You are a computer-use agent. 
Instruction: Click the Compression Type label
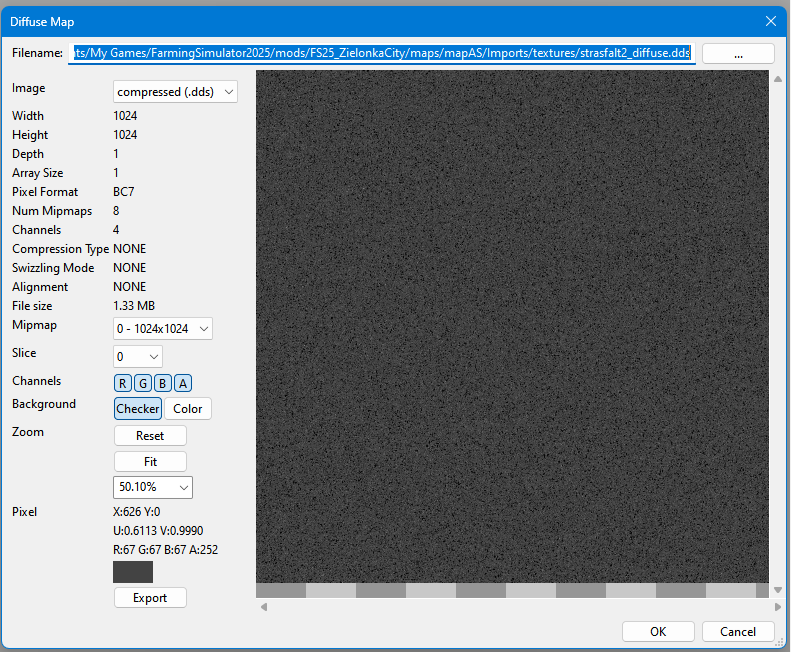coord(61,249)
